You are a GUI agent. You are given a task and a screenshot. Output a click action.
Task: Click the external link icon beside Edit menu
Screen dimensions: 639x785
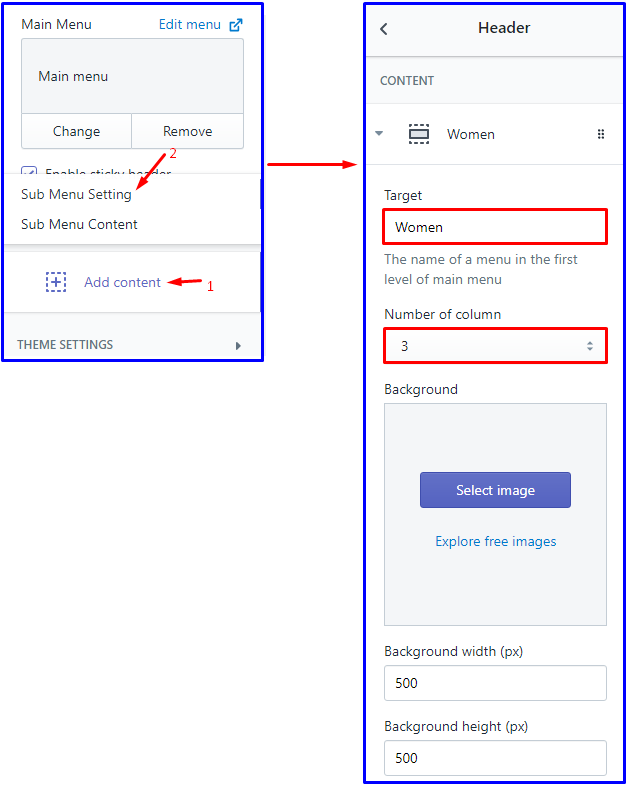click(236, 24)
